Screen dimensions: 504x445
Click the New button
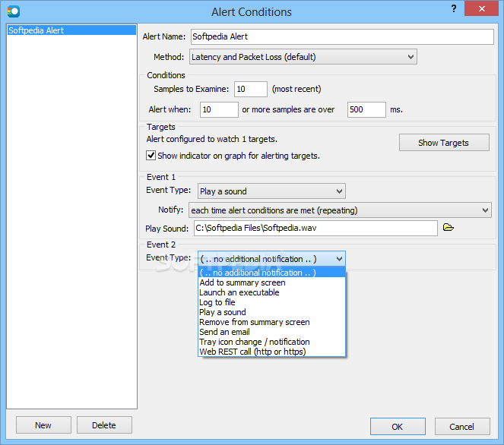pos(43,425)
